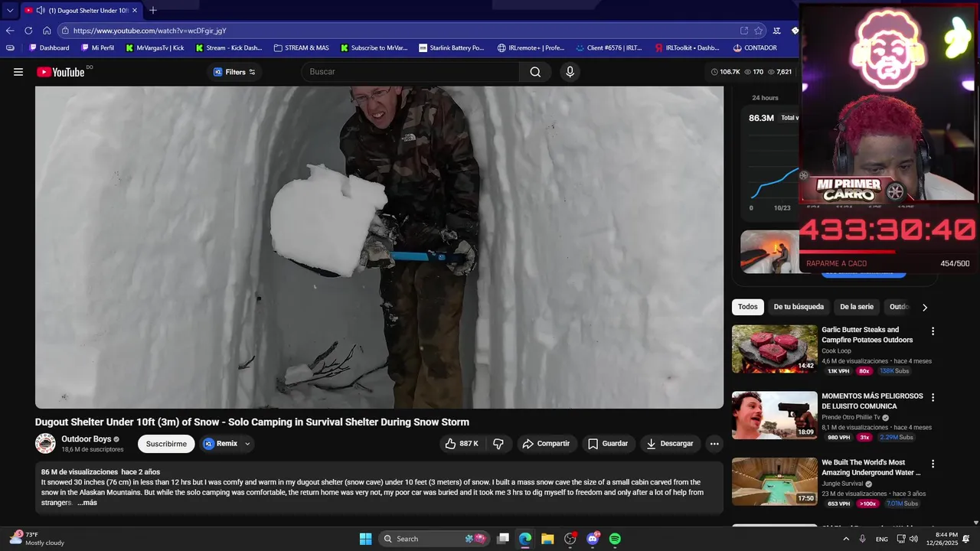
Task: Expand description with ...más
Action: (87, 503)
